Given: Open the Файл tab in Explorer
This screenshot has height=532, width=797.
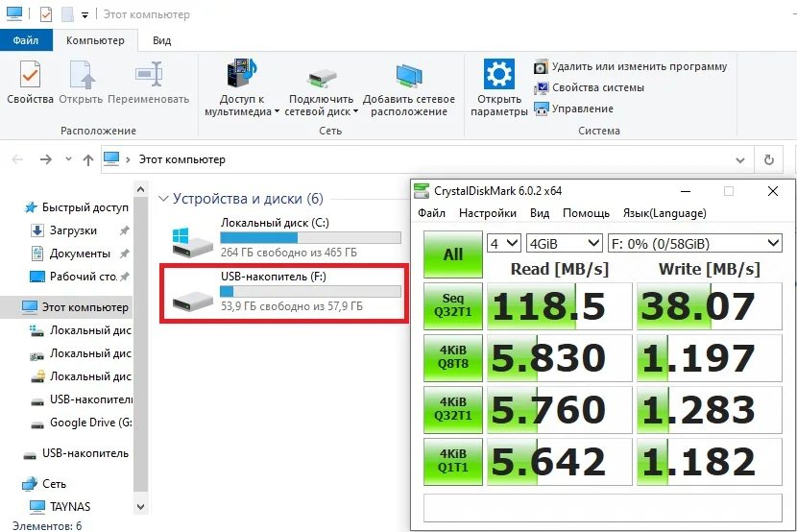Looking at the screenshot, I should tap(26, 40).
